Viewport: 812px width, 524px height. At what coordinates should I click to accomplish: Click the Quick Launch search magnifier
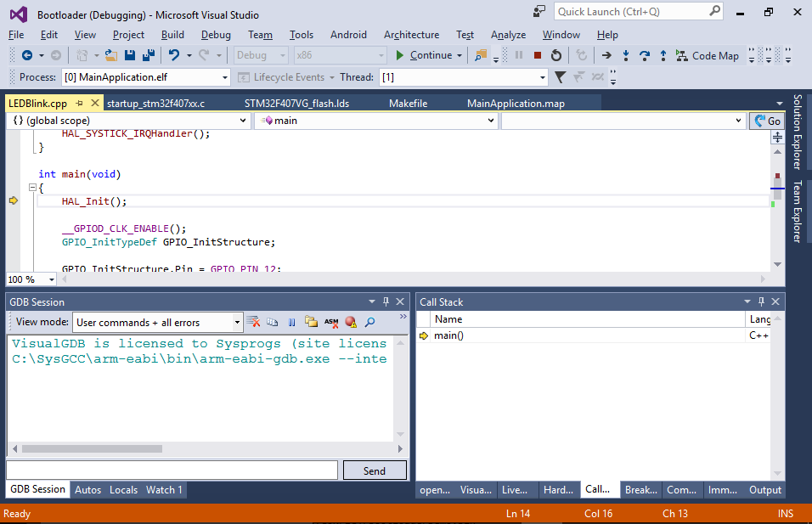click(714, 11)
